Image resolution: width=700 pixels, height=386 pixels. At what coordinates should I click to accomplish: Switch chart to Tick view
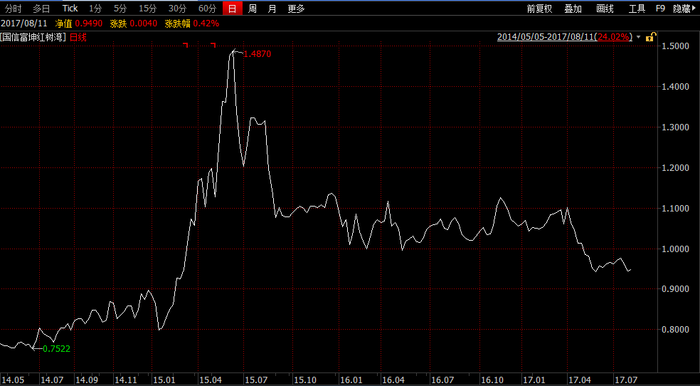(70, 8)
